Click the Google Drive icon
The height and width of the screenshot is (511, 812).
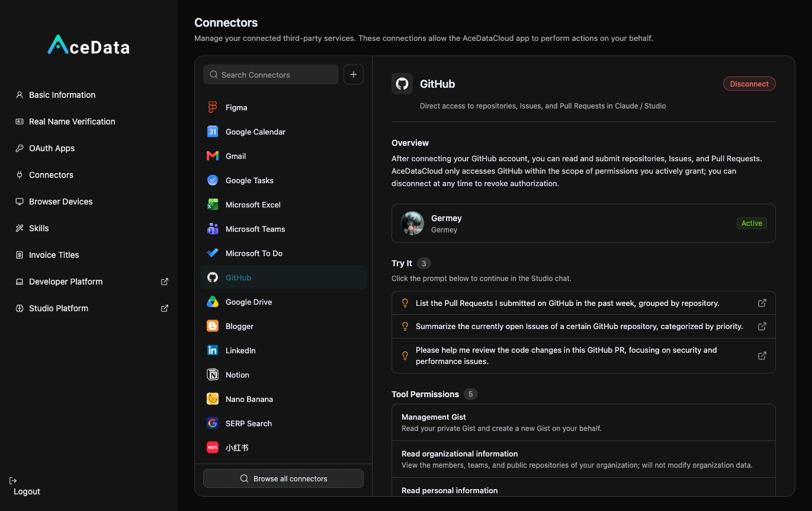click(213, 302)
